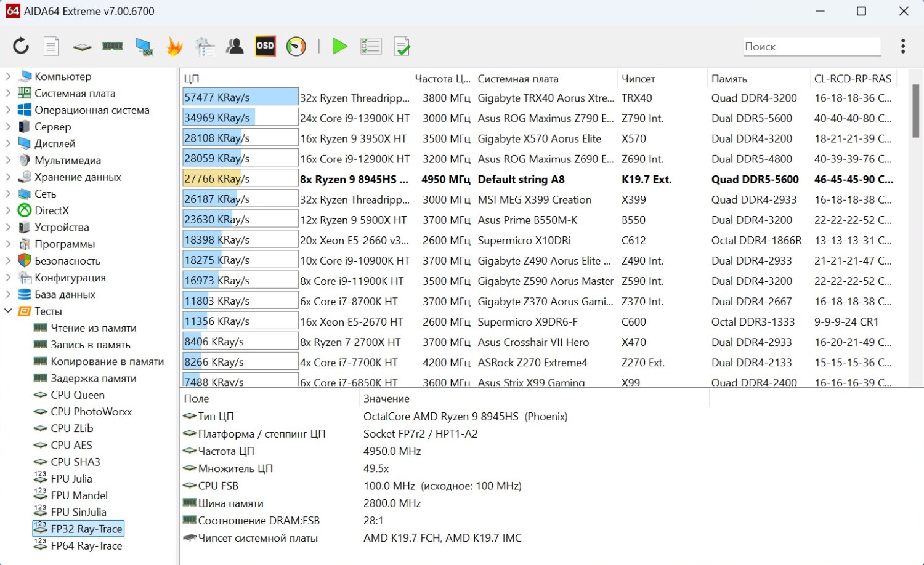
Task: Click the Поиск search field
Action: (x=811, y=47)
